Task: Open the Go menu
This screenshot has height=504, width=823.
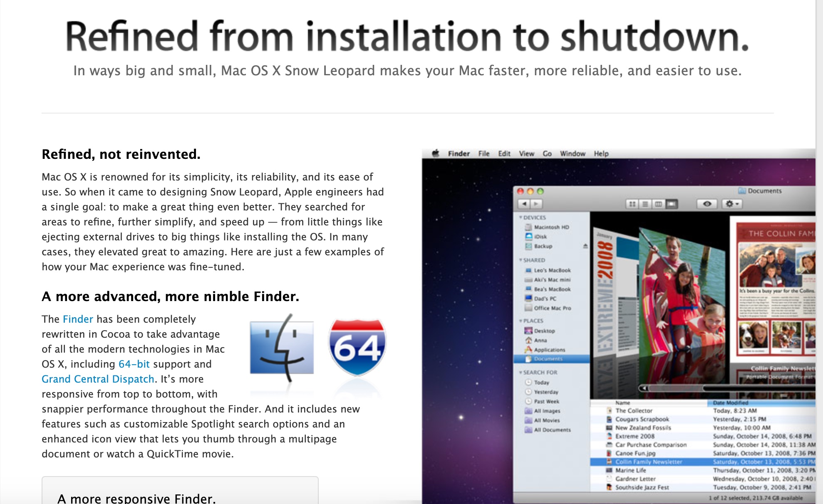Action: [x=547, y=153]
